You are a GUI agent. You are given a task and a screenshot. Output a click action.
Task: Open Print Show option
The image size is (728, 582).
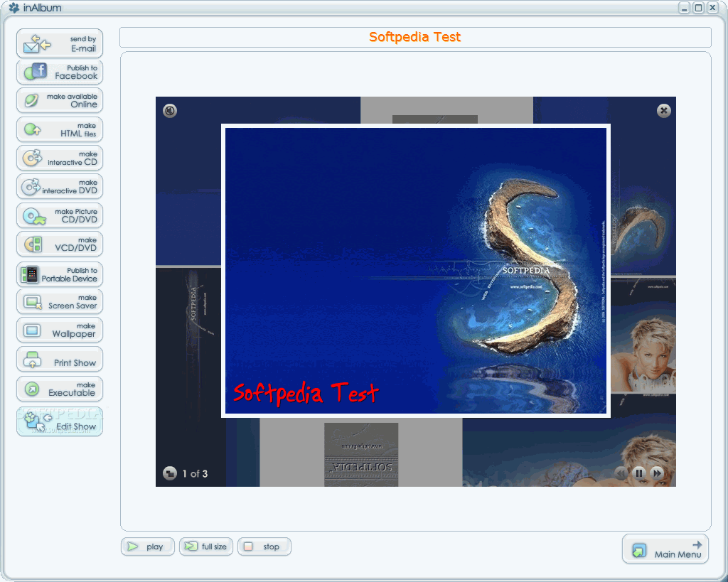coord(60,360)
